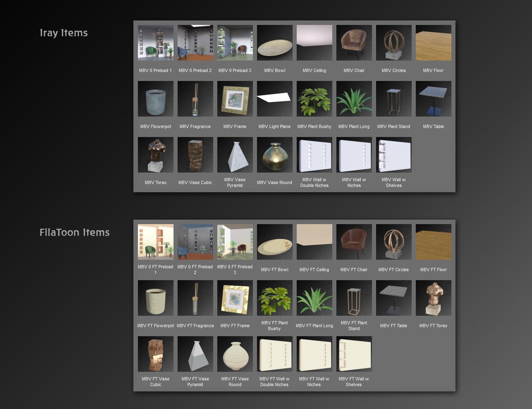
Task: Select MBV Circles sculpture thumbnail
Action: (x=394, y=43)
